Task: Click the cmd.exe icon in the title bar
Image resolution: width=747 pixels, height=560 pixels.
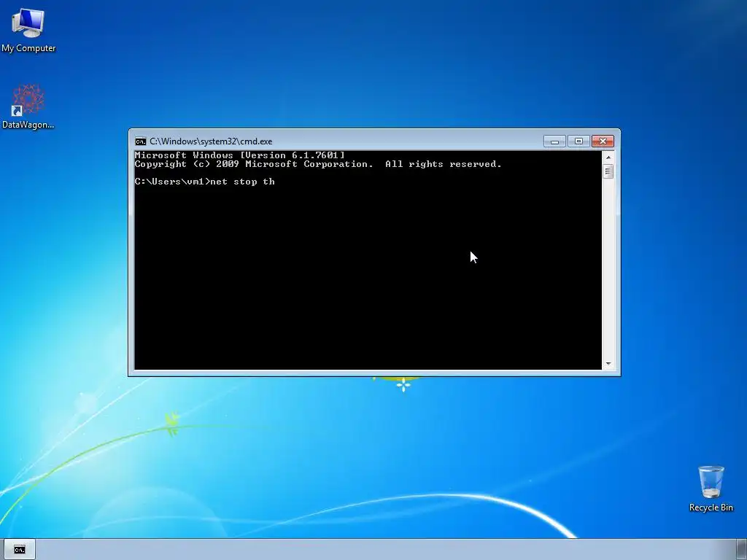Action: pyautogui.click(x=140, y=141)
